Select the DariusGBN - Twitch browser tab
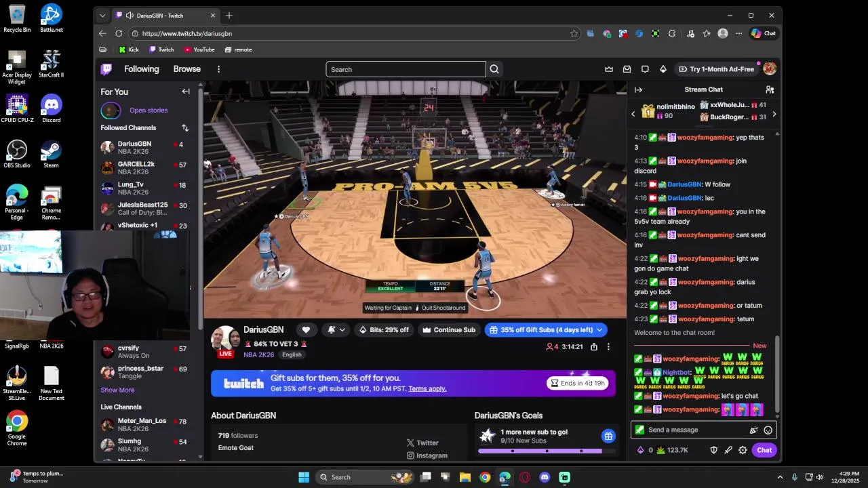Screen dimensions: 868x488 click(x=165, y=15)
